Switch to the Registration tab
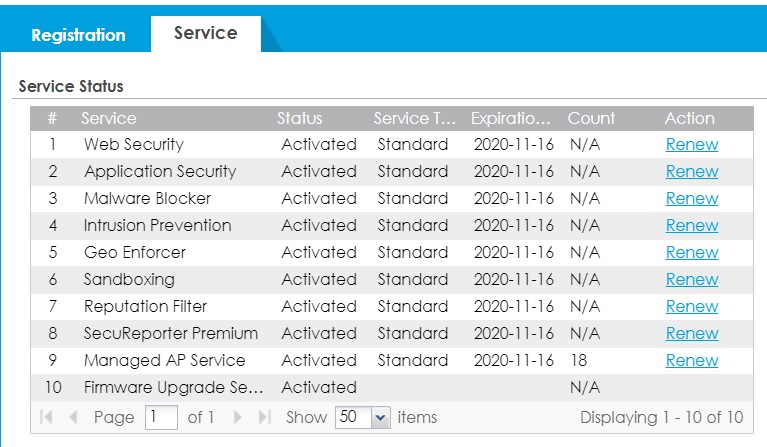The width and height of the screenshot is (767, 447). tap(78, 35)
